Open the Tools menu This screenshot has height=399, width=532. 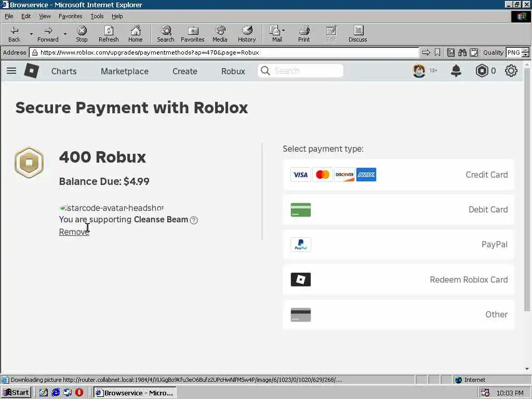(97, 16)
